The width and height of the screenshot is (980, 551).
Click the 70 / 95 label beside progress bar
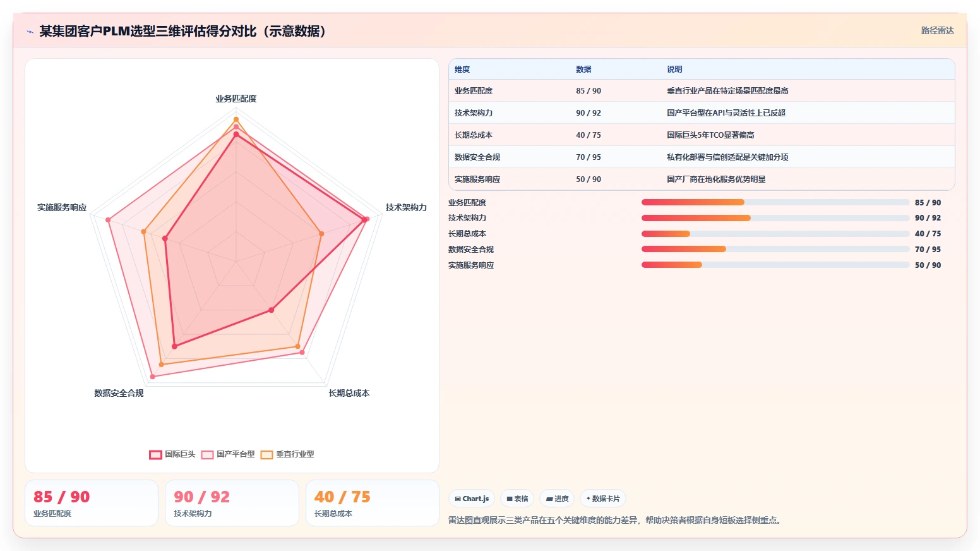pos(928,250)
